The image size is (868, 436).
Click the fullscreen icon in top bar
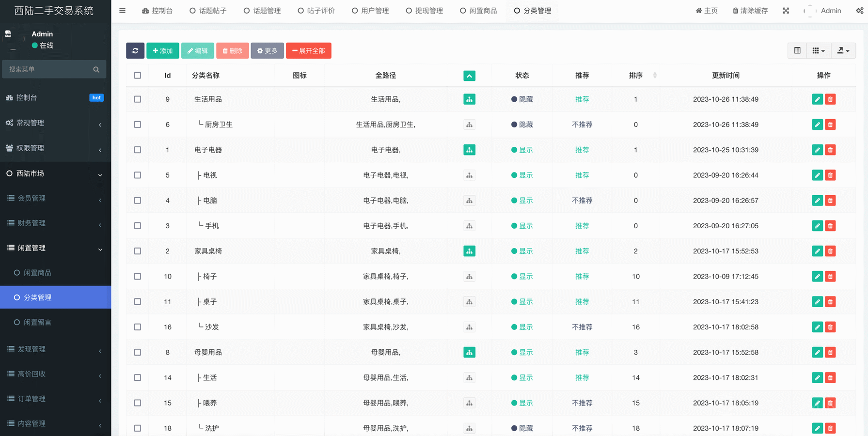(786, 11)
